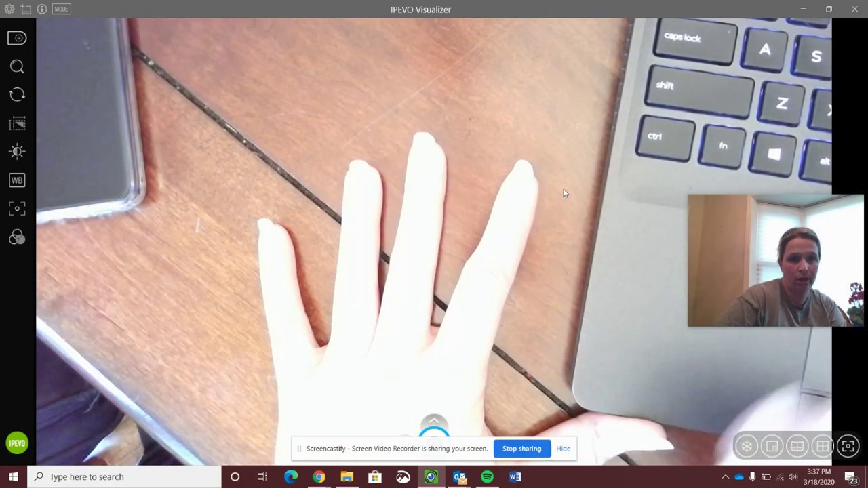Check the battery status icon
Screen dimensions: 868x488
pyautogui.click(x=766, y=477)
